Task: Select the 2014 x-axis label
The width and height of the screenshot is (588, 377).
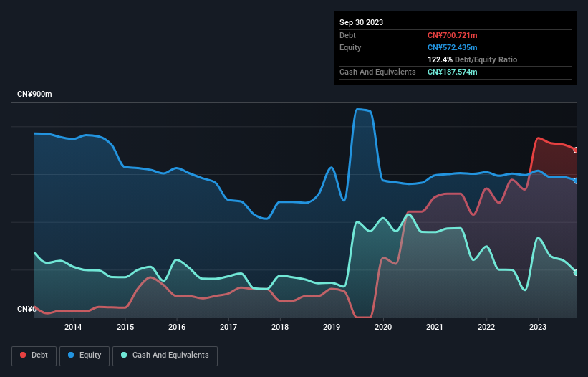Action: pos(73,327)
